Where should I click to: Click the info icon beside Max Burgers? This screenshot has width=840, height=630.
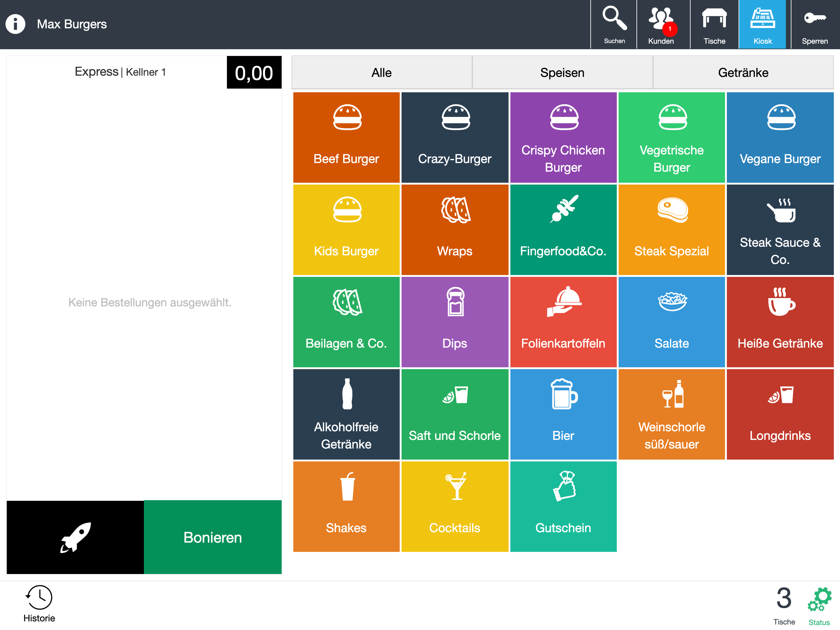pos(15,24)
